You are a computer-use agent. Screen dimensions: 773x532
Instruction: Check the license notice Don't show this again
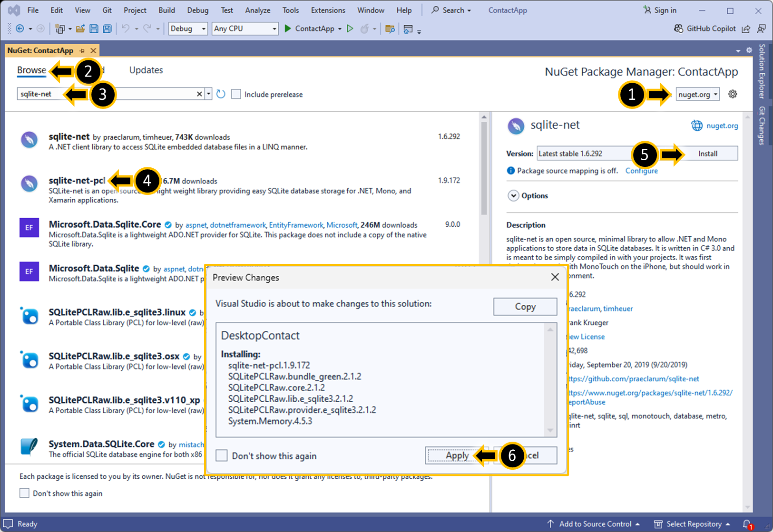24,493
